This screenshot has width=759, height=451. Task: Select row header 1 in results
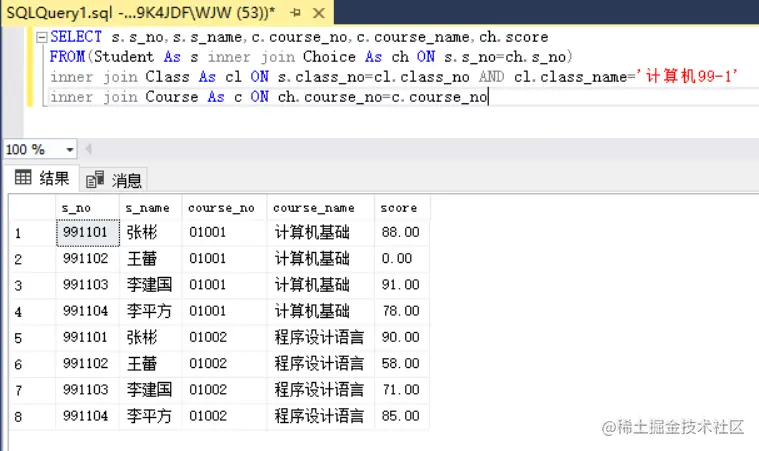point(33,233)
